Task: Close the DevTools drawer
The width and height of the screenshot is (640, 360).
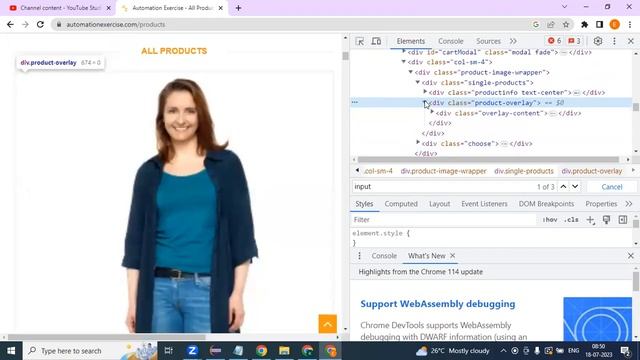Action: (631, 256)
